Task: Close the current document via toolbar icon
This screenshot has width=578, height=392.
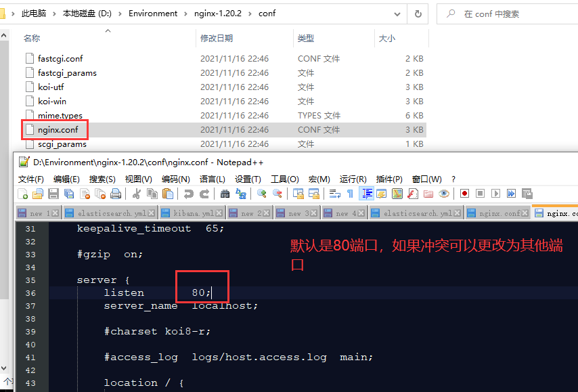Action: 85,194
